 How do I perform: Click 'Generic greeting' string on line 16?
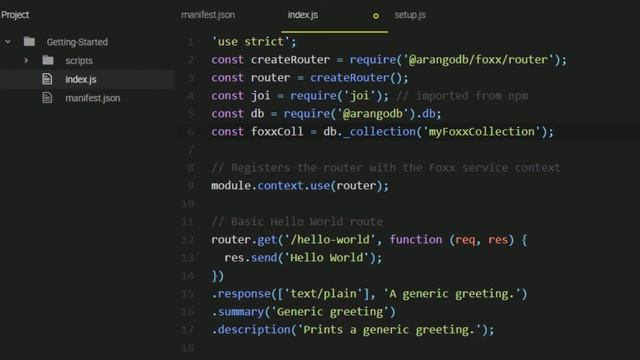click(330, 311)
